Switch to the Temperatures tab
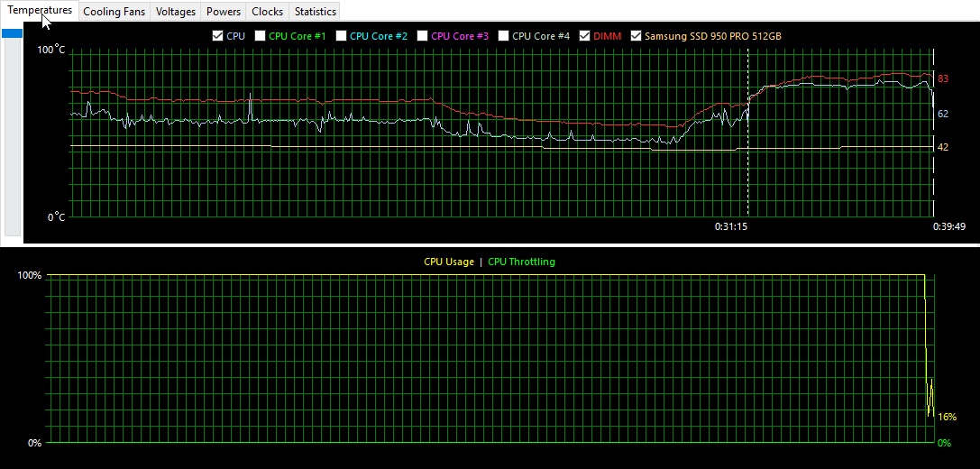This screenshot has height=469, width=980. click(40, 11)
